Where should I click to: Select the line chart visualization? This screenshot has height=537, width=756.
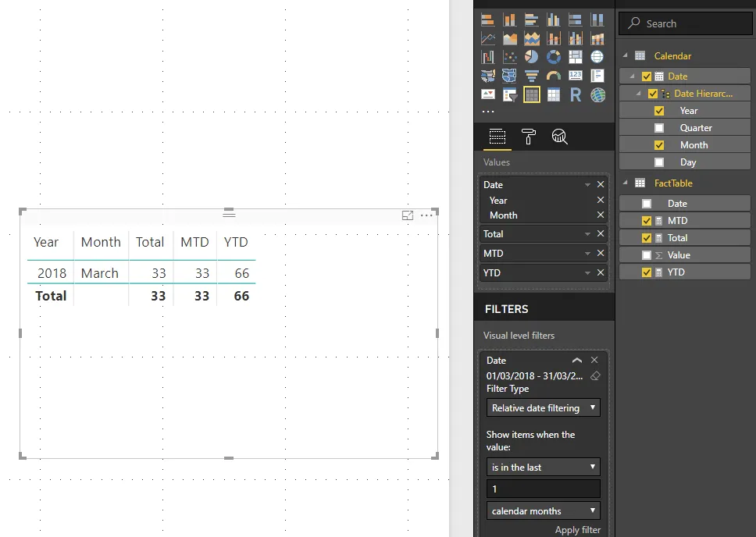[x=488, y=38]
